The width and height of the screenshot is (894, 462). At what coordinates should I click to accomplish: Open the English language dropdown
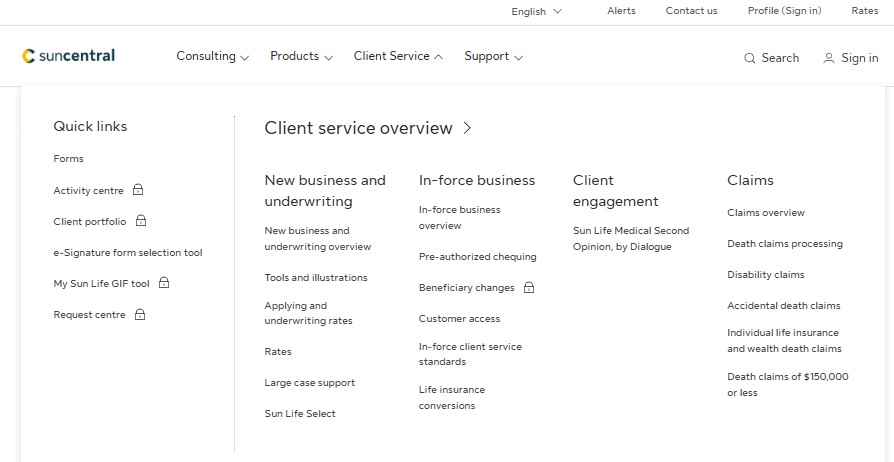536,11
